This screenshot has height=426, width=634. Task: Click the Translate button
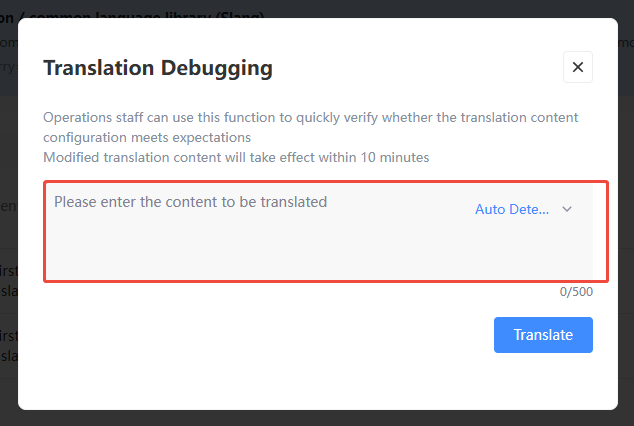[x=543, y=335]
